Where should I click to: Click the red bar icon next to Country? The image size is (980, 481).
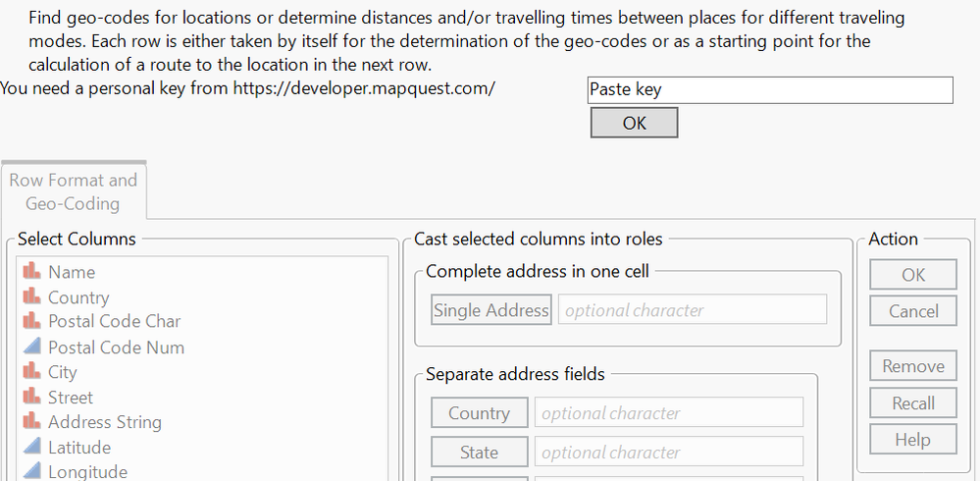31,296
